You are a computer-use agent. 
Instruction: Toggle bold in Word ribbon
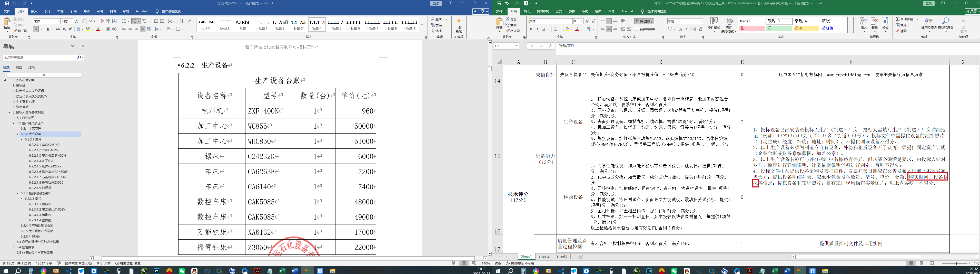(36, 29)
